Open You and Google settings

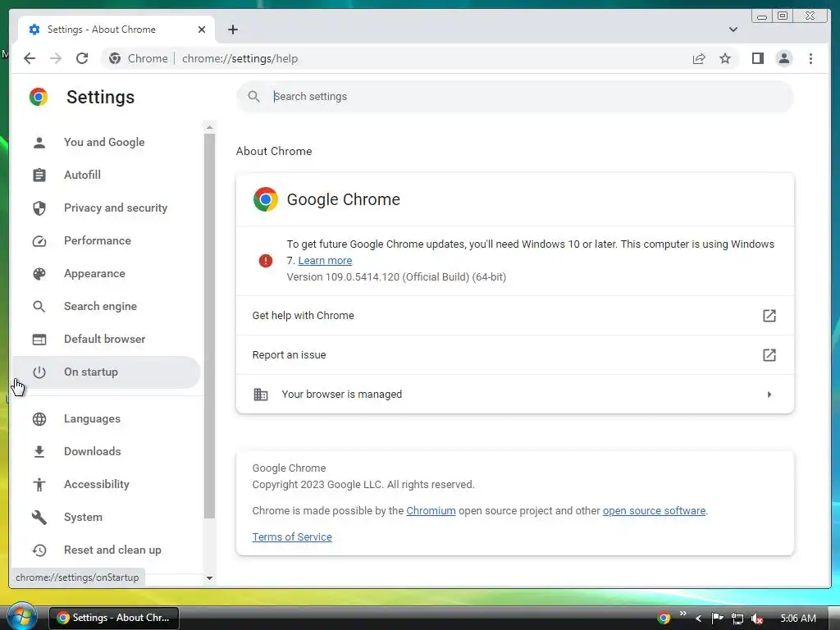[x=106, y=142]
